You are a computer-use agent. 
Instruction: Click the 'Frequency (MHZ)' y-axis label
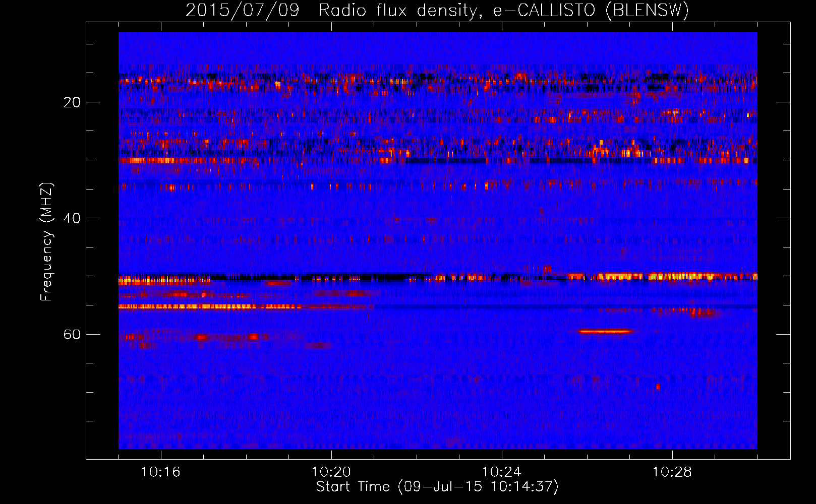coord(46,242)
